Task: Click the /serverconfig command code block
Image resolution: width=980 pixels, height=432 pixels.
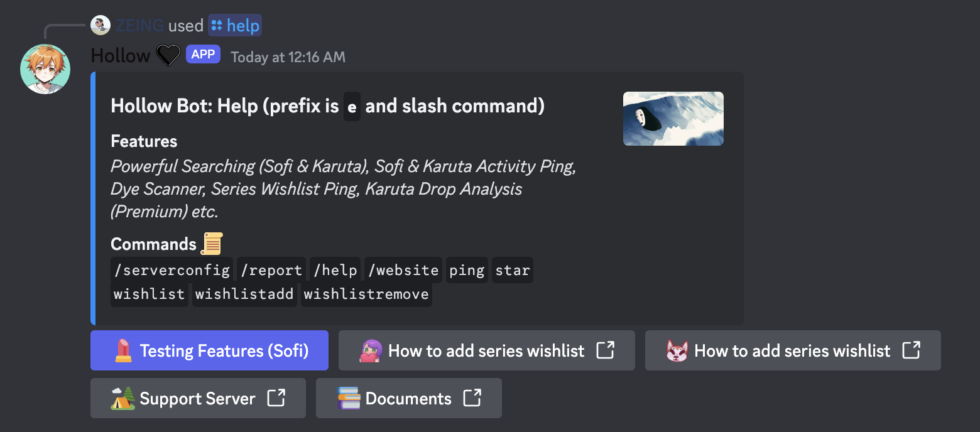Action: click(x=171, y=270)
